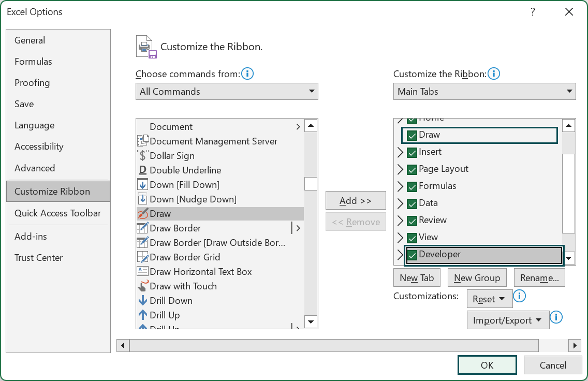Image resolution: width=588 pixels, height=381 pixels.
Task: Go to Quick Access Toolbar category
Action: 58,213
